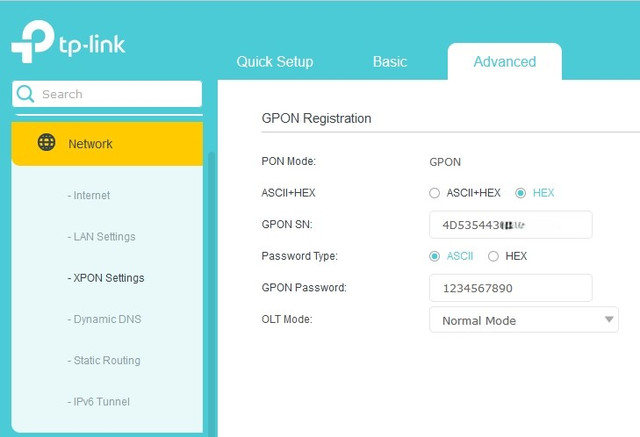This screenshot has width=640, height=437.
Task: Click the 'Password Type:' label
Action: (x=300, y=256)
